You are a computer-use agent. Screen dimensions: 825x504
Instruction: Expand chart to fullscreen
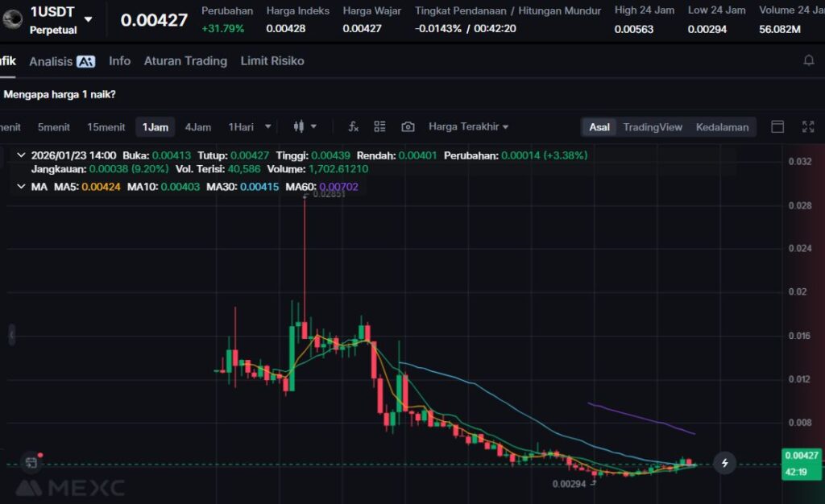(808, 126)
